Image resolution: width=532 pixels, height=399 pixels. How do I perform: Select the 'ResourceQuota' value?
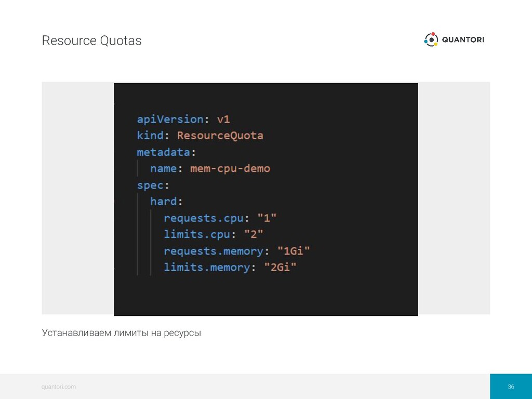(220, 136)
